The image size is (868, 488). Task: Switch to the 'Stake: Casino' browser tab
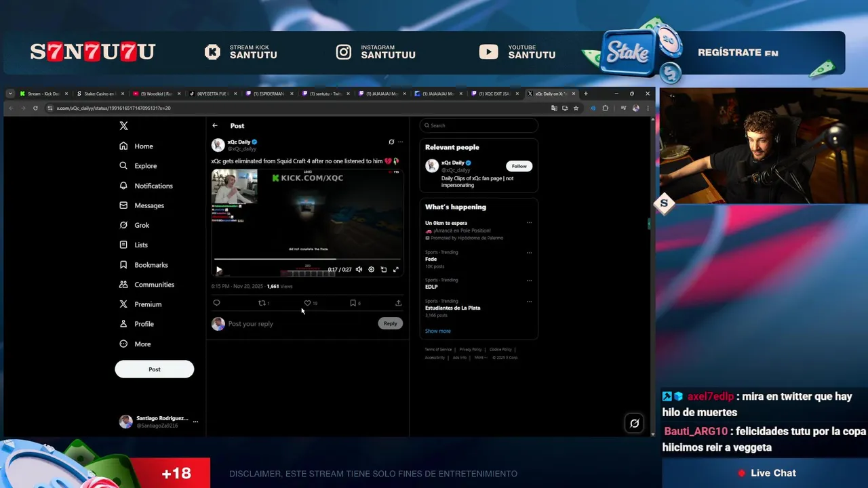[99, 94]
